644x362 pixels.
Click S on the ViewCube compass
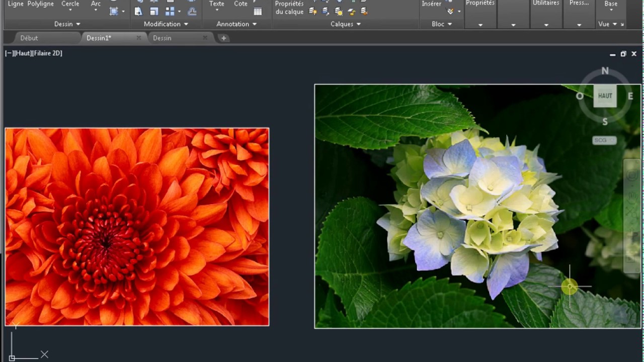click(605, 121)
